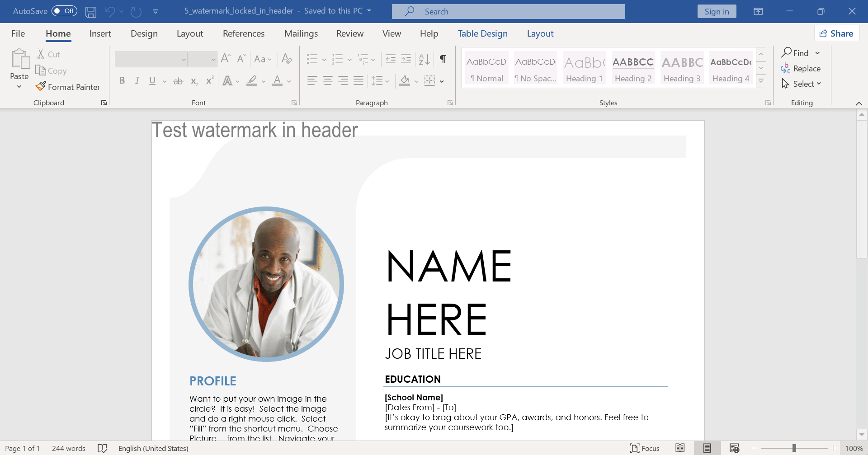The height and width of the screenshot is (455, 868).
Task: Switch to Read Mode view in status bar
Action: 680,448
